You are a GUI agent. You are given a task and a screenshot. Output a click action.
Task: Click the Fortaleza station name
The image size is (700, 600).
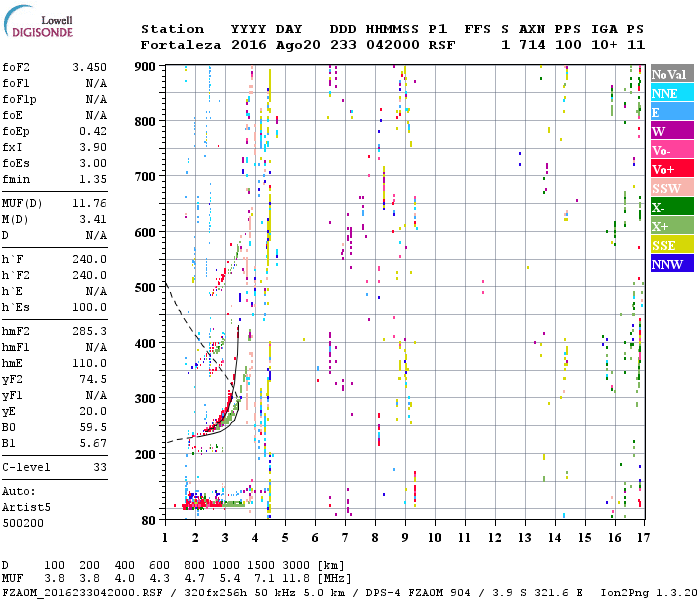[x=180, y=45]
